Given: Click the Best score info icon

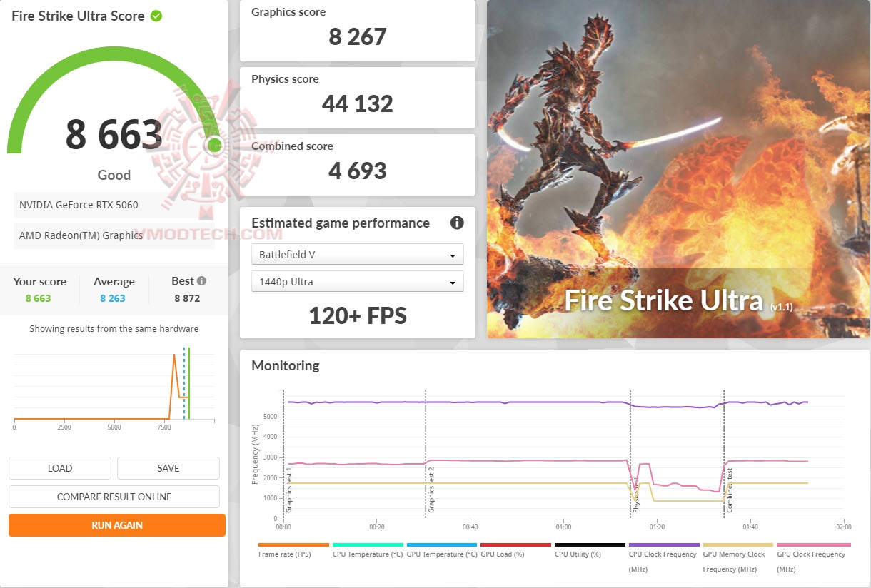Looking at the screenshot, I should [x=202, y=281].
